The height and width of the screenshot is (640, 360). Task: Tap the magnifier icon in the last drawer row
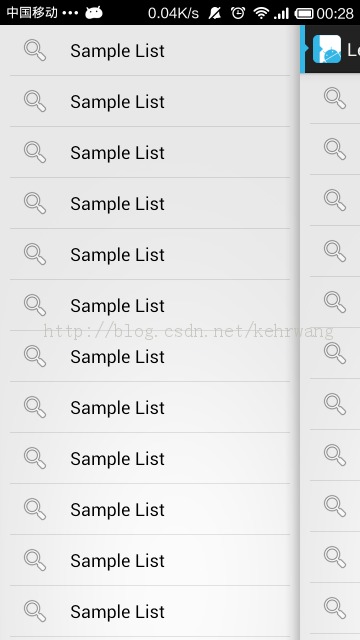35,611
